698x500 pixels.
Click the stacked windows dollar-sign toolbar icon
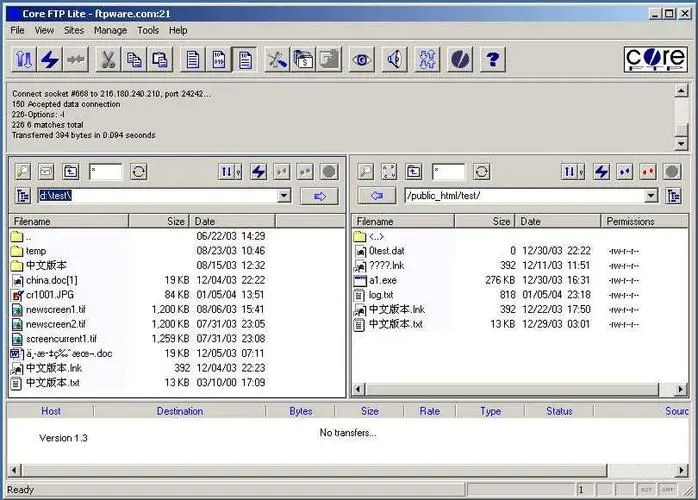[303, 59]
